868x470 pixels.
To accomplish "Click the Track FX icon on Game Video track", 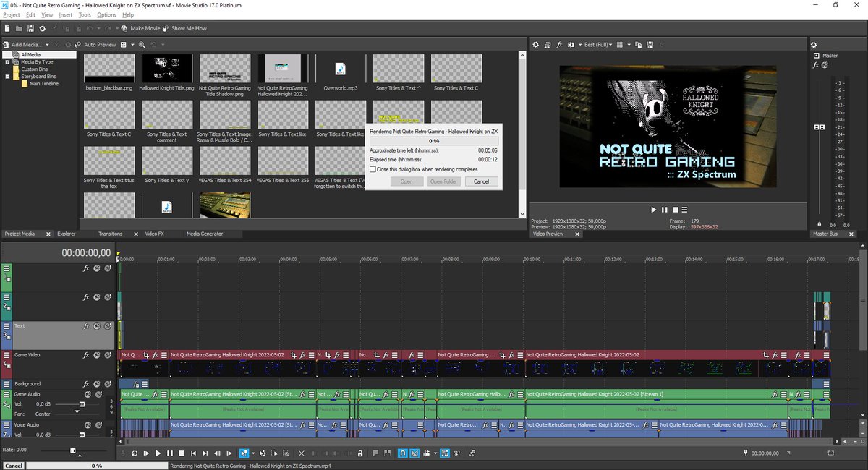I will [x=85, y=355].
